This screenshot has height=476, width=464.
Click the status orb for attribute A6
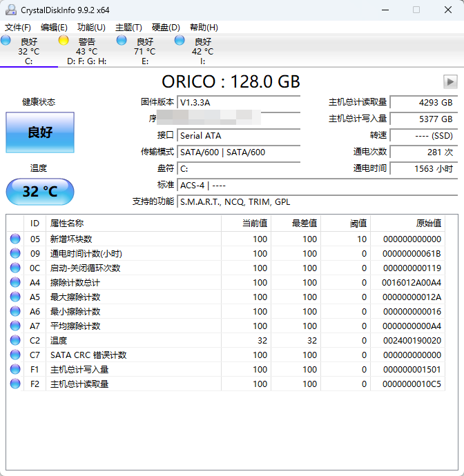(x=15, y=311)
